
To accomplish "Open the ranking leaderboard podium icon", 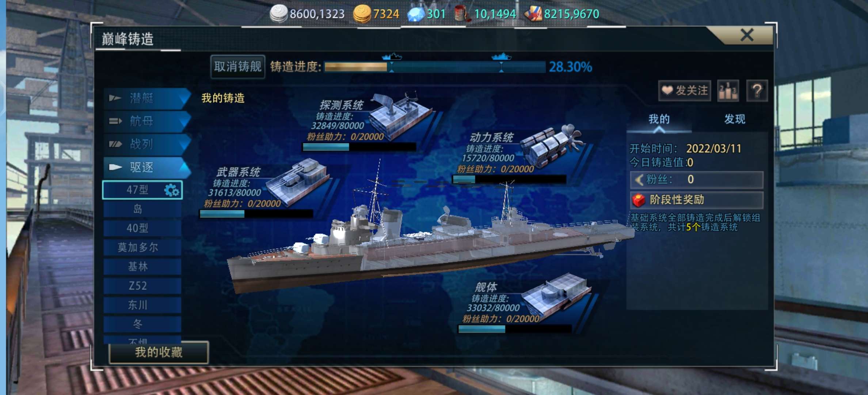I will 728,91.
